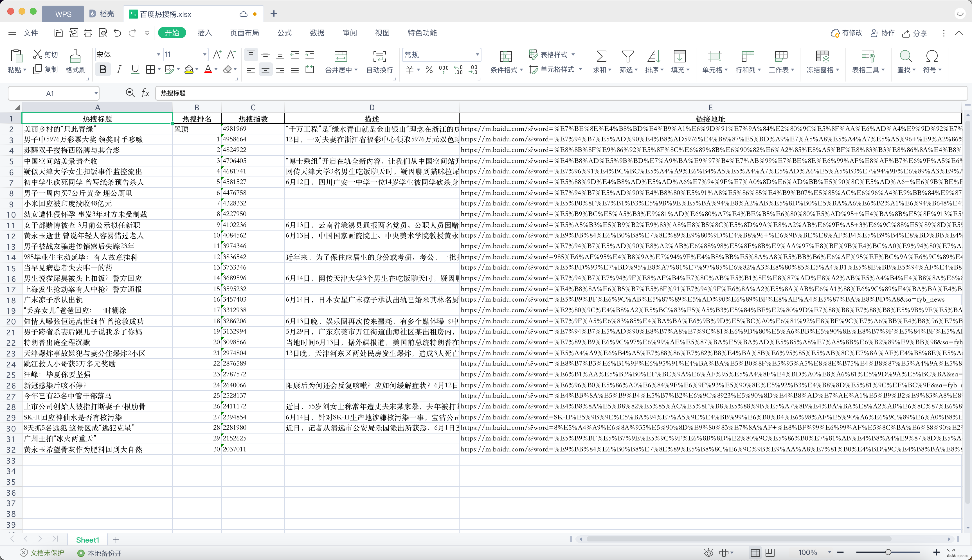Click the horizontal scrollbar at the bottom

[x=739, y=539]
